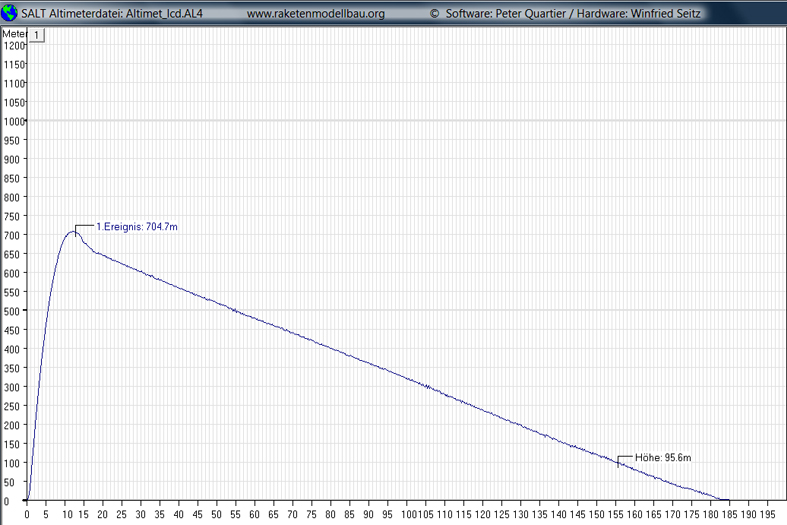Click the 195 value on time axis
Viewport: 787px width, 525px height.
coord(767,514)
